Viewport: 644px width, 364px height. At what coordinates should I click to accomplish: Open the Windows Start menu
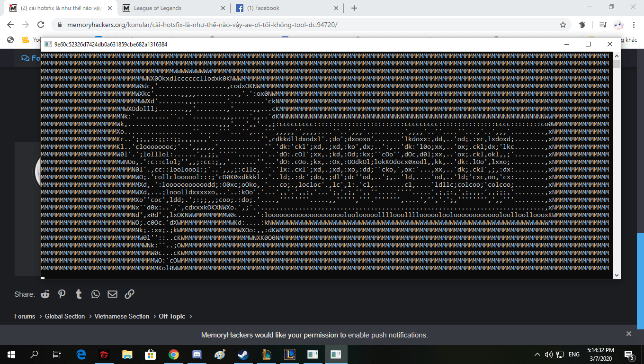pyautogui.click(x=11, y=354)
